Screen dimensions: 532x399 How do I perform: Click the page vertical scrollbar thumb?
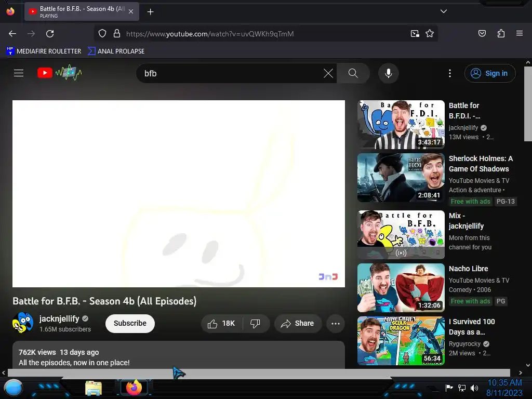coord(528,103)
